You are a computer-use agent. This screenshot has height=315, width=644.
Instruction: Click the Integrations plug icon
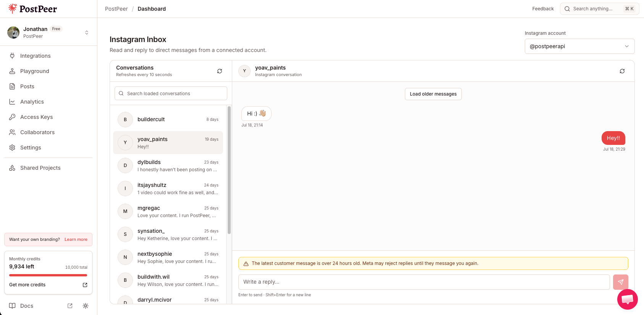point(12,56)
